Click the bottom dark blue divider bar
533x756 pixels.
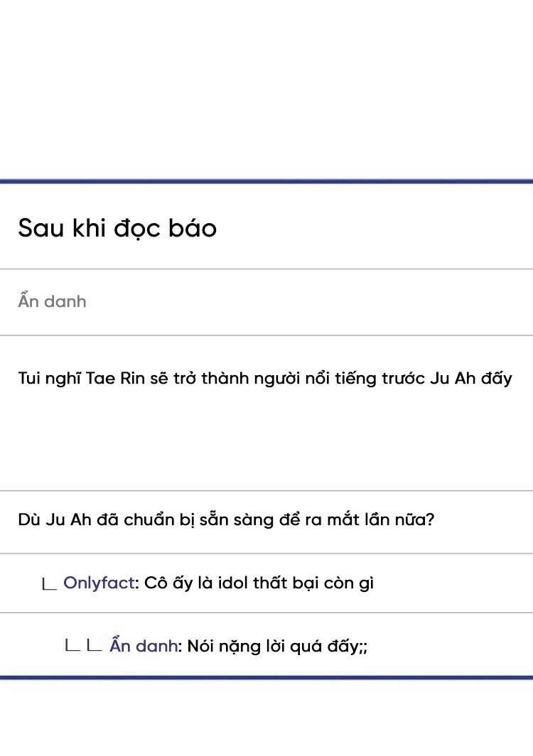pos(266,677)
